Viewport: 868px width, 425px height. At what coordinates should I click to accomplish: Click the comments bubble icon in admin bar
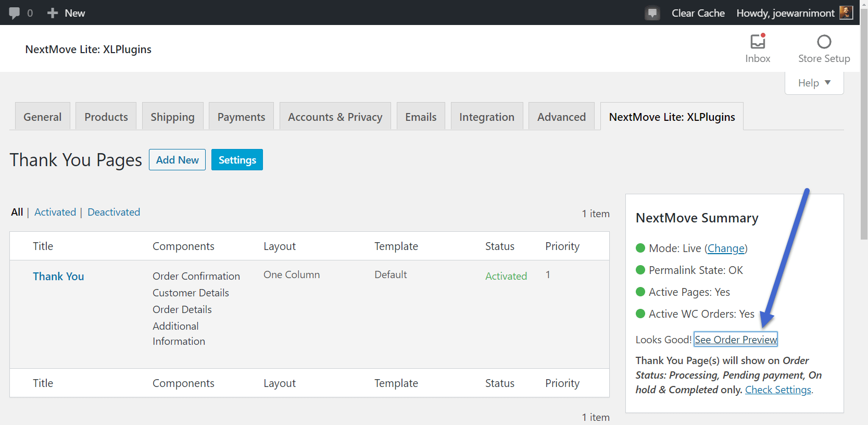tap(15, 13)
